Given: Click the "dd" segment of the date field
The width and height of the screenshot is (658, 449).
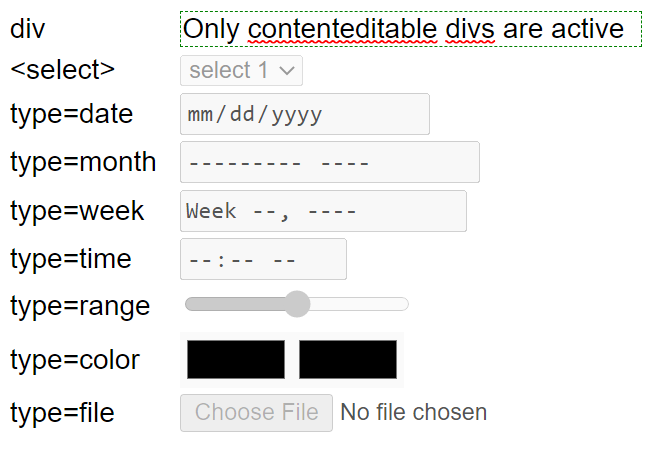Looking at the screenshot, I should (242, 115).
